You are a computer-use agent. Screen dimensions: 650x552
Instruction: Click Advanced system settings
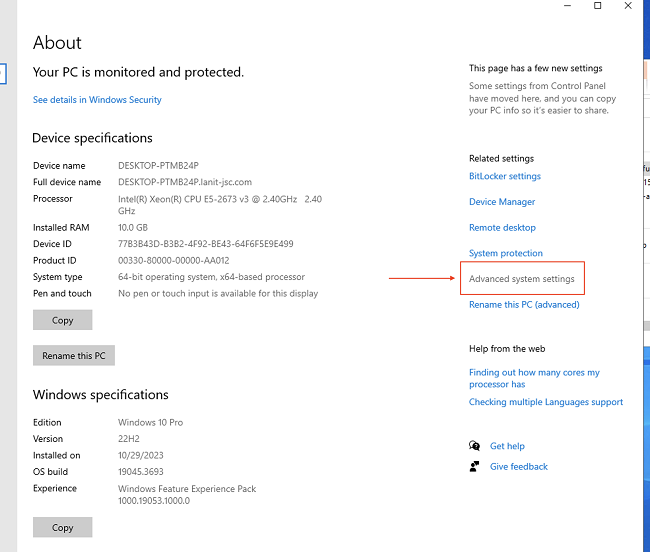tap(521, 279)
